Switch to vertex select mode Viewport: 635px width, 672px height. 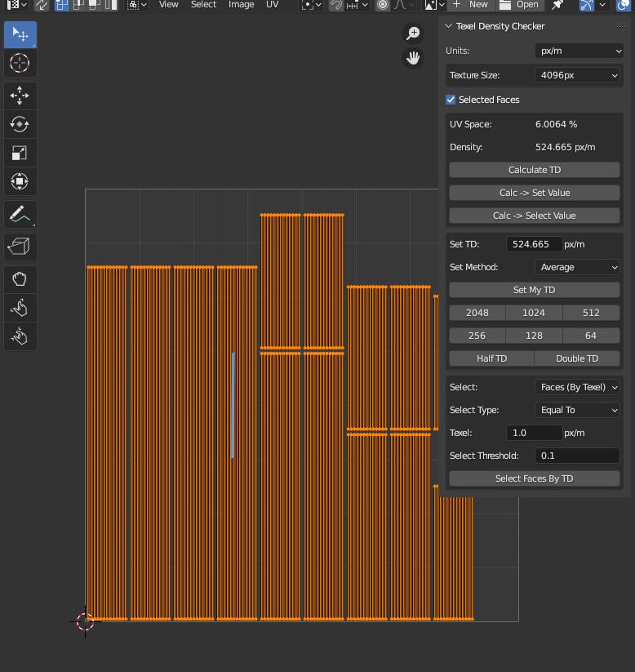pyautogui.click(x=62, y=5)
